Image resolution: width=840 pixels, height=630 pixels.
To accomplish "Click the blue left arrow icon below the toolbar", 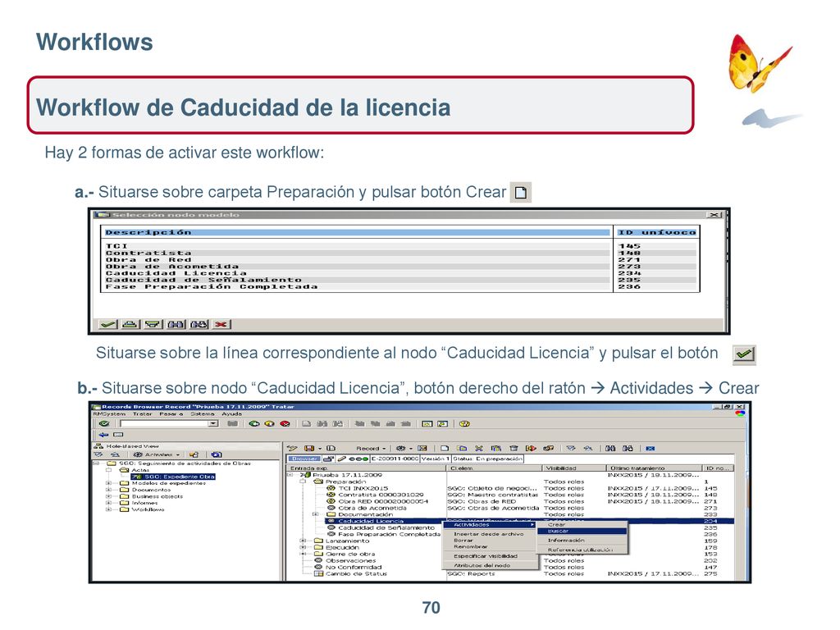I will [x=103, y=435].
